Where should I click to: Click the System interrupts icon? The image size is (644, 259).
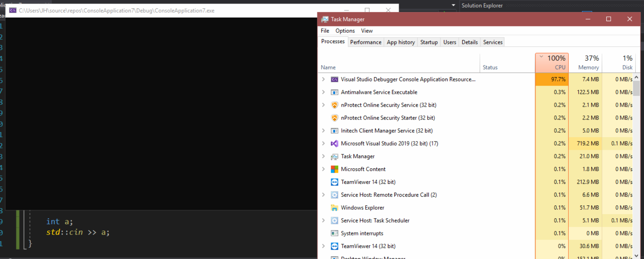tap(334, 233)
